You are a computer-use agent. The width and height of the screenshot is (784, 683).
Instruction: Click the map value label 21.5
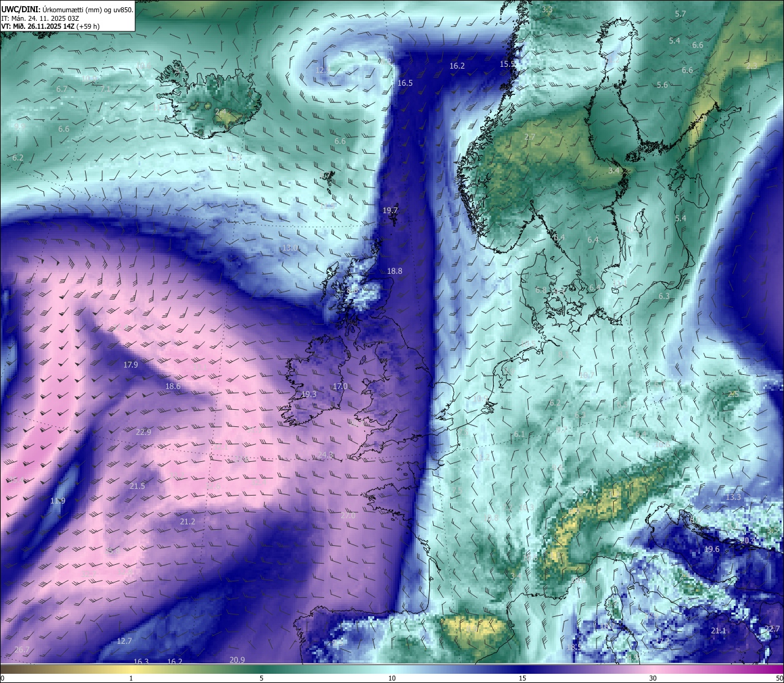pyautogui.click(x=137, y=486)
